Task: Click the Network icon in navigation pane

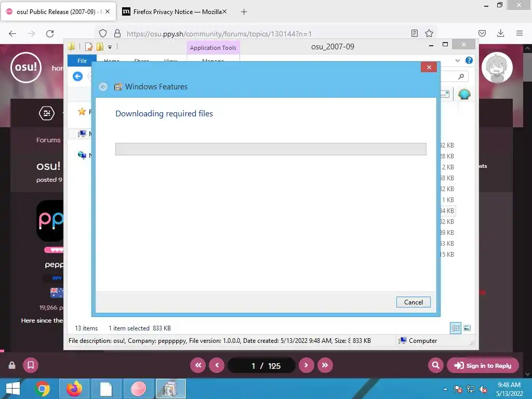Action: 82,155
